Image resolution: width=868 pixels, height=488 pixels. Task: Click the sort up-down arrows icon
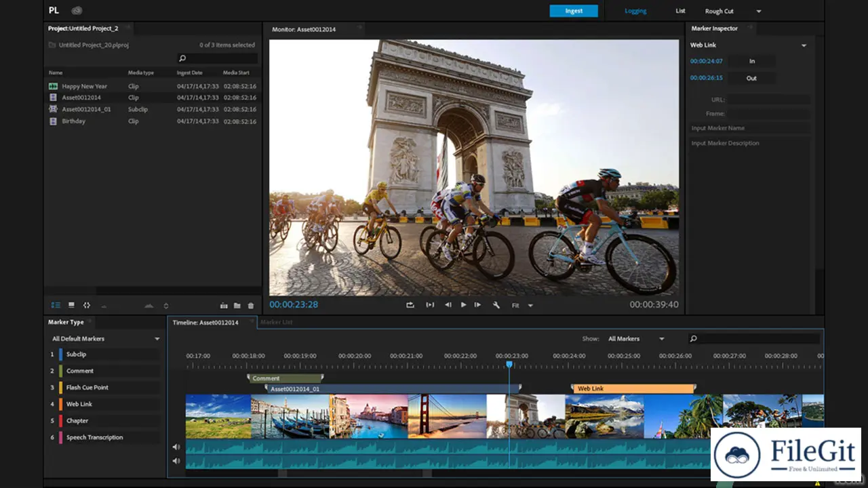coord(165,306)
